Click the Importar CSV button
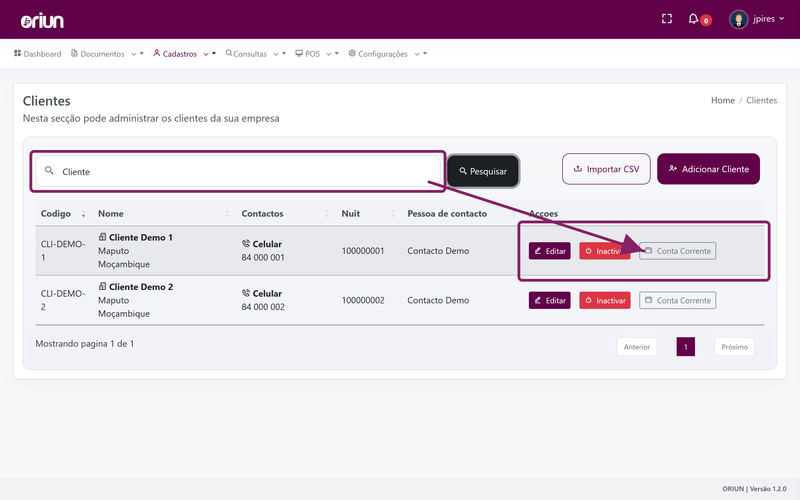 [606, 169]
